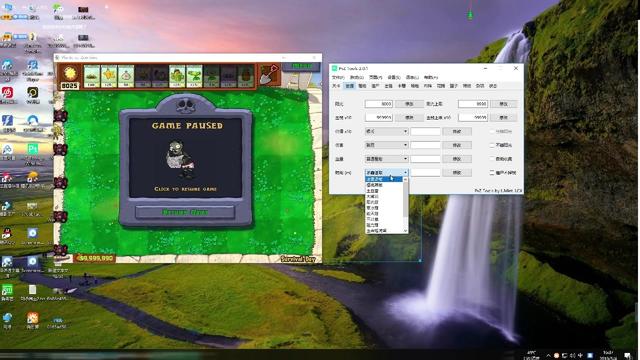Choose the first seed packet in the tray

click(x=92, y=76)
